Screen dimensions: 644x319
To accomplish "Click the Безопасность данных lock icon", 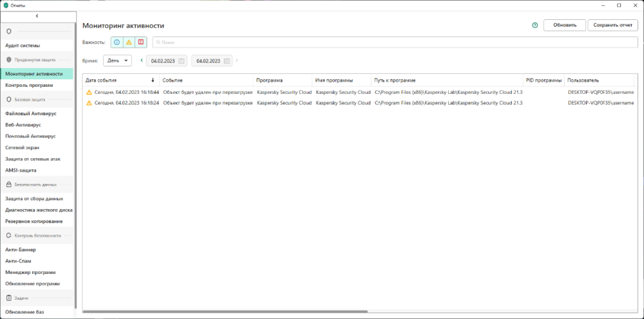I will point(9,185).
